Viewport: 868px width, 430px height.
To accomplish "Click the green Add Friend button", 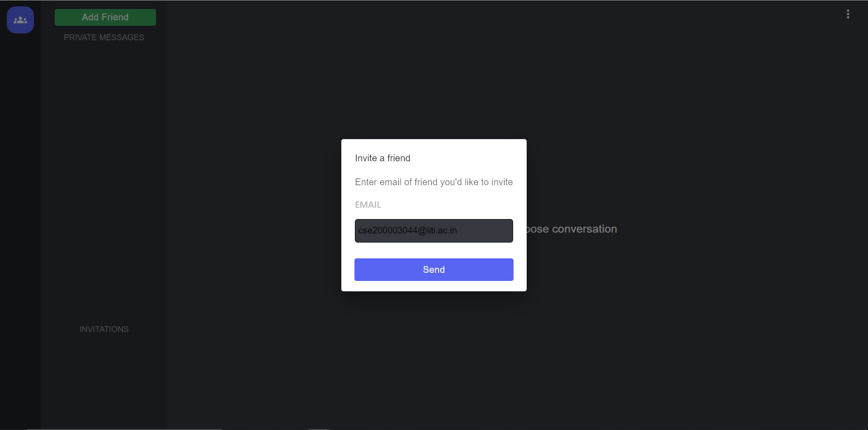I will (x=105, y=17).
